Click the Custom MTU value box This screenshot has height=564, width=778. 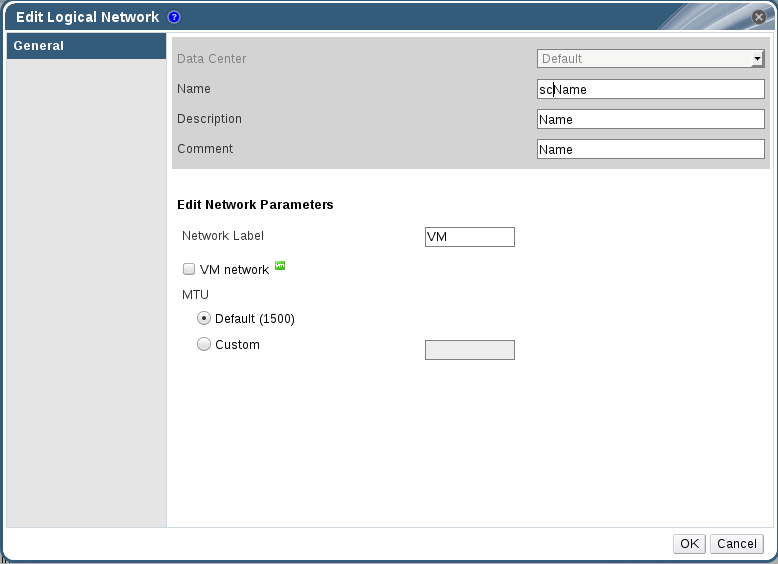click(x=469, y=350)
